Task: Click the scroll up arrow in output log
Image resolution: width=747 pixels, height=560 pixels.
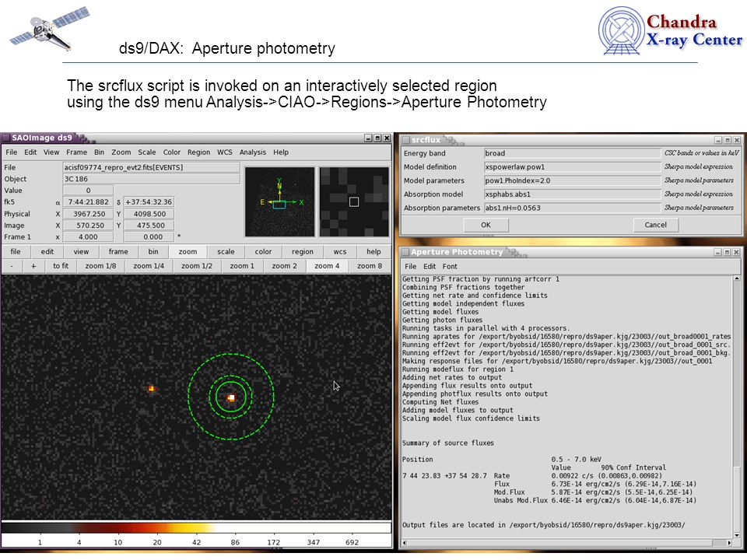Action: pos(737,278)
